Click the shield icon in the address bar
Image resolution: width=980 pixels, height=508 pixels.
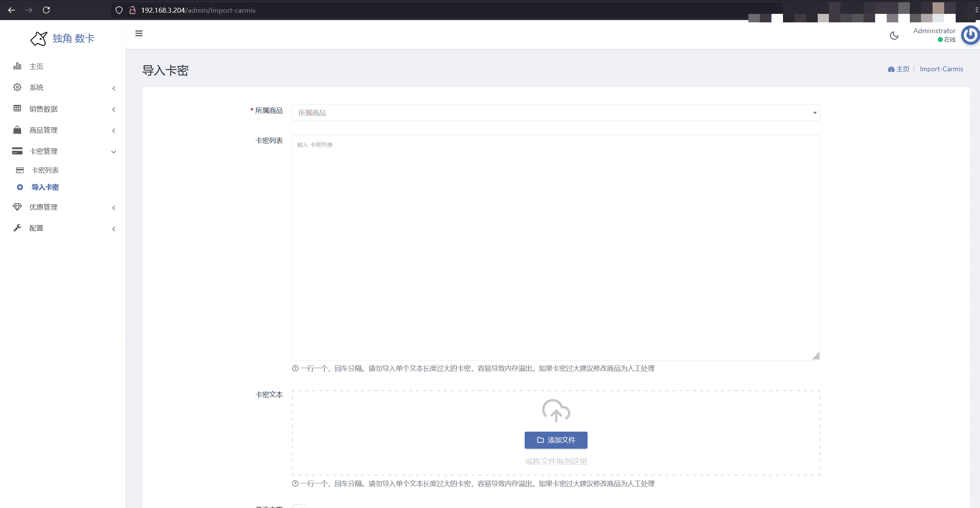pyautogui.click(x=119, y=10)
